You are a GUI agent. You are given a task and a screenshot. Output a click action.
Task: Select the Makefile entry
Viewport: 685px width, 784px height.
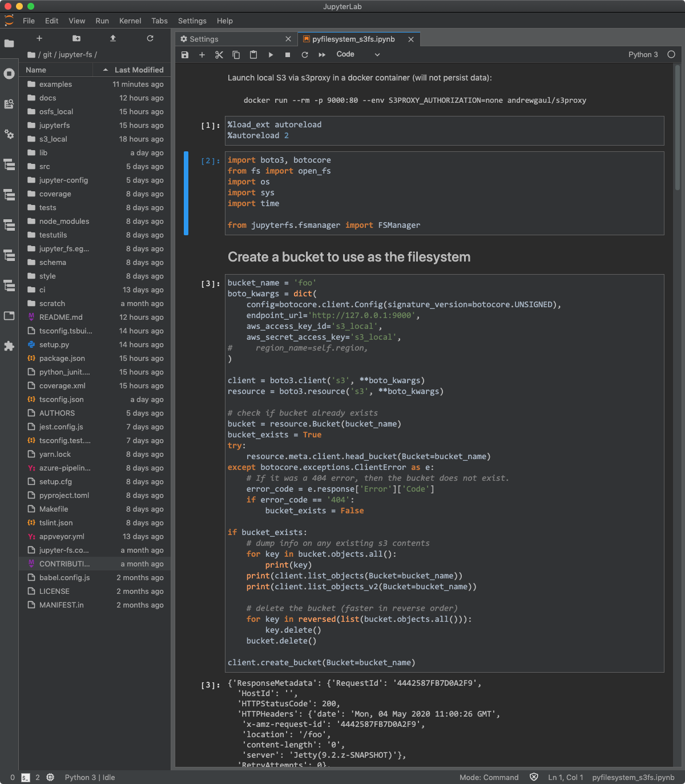[95, 509]
